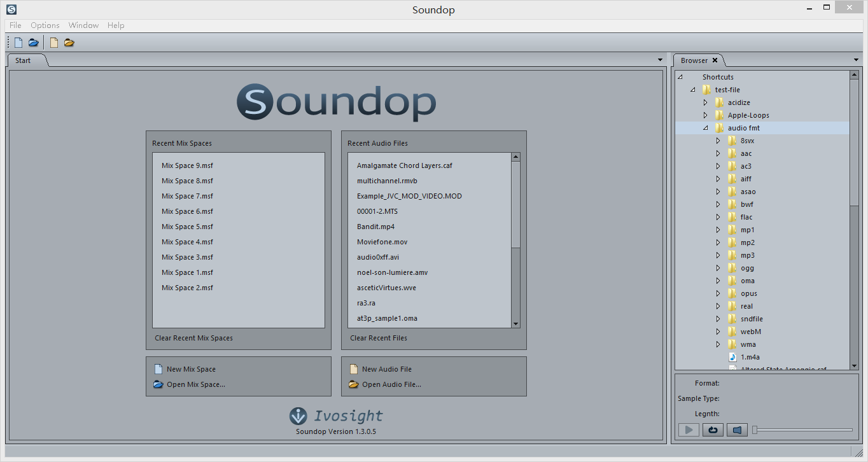Expand the oma folder node
Viewport: 868px width, 462px height.
(718, 281)
